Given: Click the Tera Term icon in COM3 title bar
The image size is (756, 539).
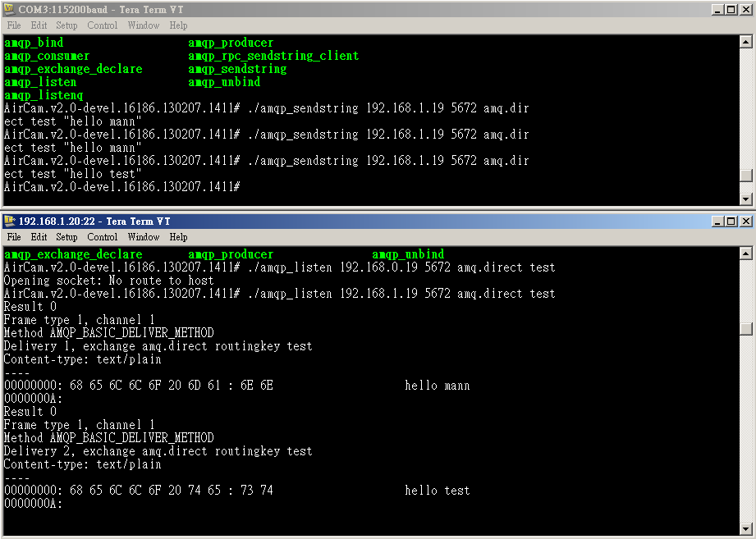Looking at the screenshot, I should [10, 9].
